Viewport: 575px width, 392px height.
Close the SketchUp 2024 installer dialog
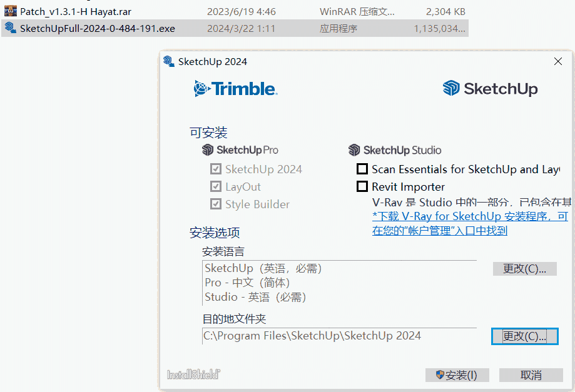coord(558,61)
